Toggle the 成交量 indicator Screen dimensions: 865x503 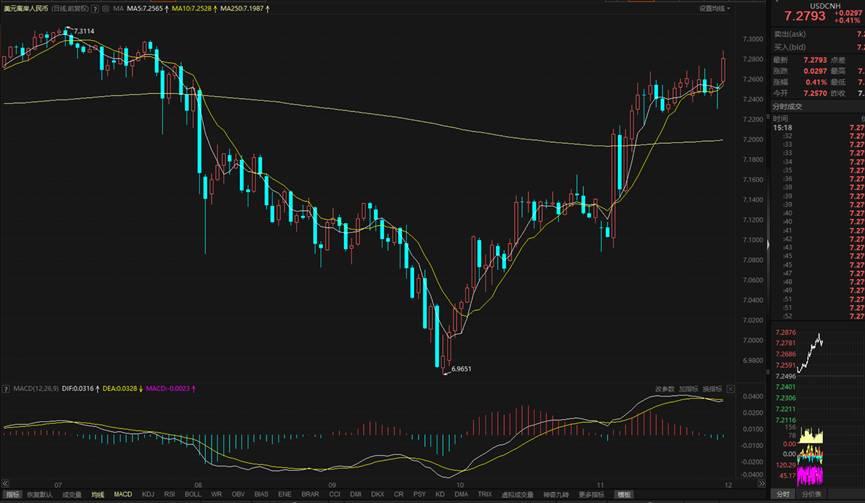click(x=72, y=494)
